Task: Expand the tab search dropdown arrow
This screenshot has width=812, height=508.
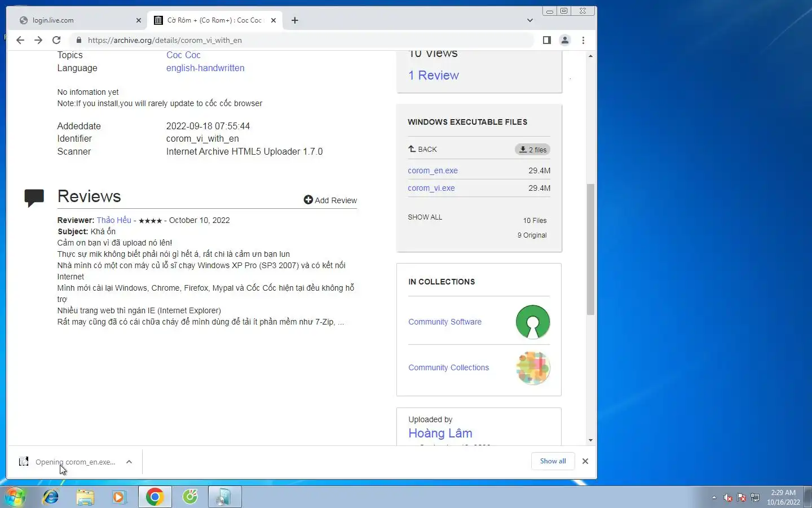Action: point(529,20)
